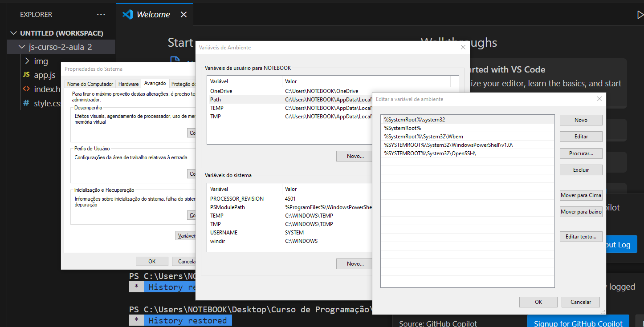Click the Run play icon in editor
This screenshot has height=327, width=644.
pyautogui.click(x=640, y=15)
